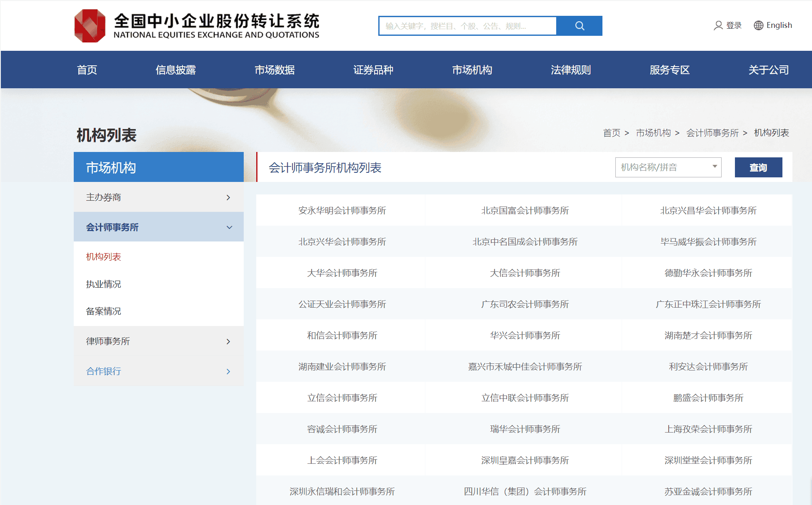812x505 pixels.
Task: Open 瑞华会计师事务所 from the list
Action: 525,429
